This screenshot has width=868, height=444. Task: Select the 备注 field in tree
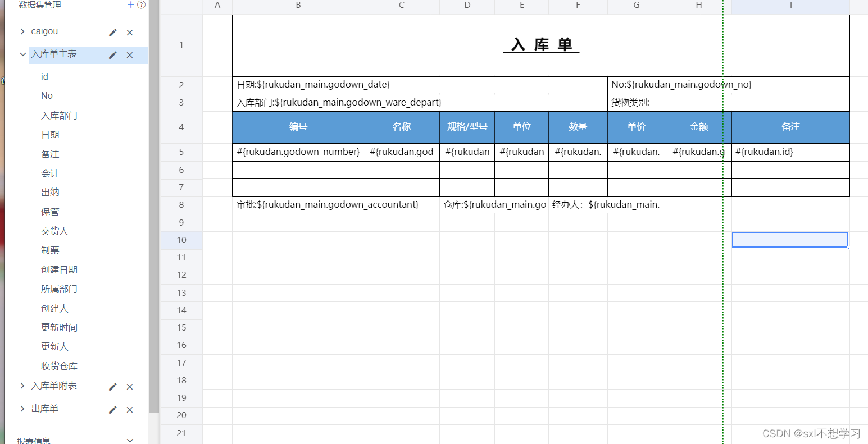(50, 154)
